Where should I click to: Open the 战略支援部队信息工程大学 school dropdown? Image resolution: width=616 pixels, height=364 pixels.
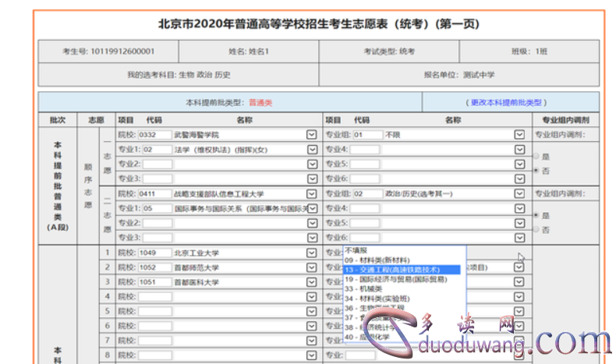pyautogui.click(x=313, y=194)
